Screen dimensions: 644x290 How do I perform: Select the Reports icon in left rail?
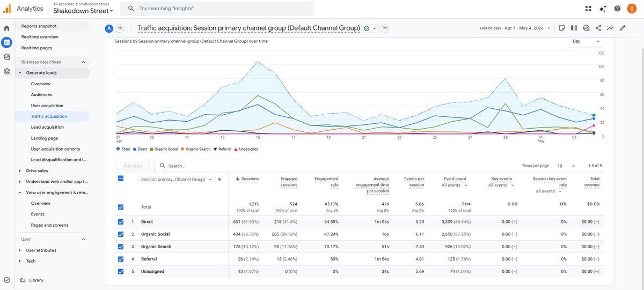[7, 42]
